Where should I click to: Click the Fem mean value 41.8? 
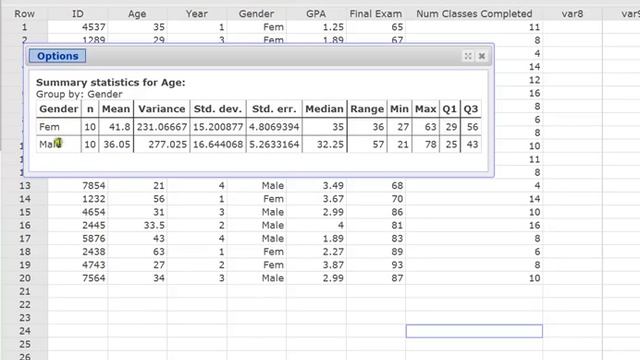pyautogui.click(x=120, y=127)
